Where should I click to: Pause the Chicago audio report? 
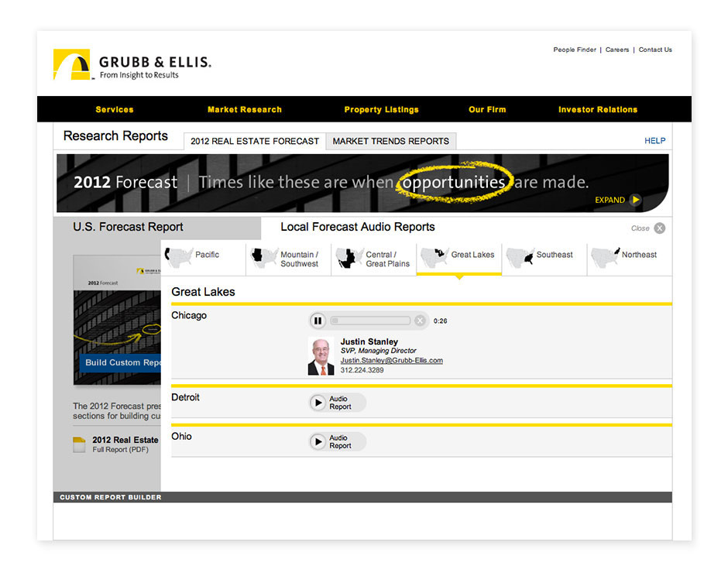pyautogui.click(x=318, y=321)
